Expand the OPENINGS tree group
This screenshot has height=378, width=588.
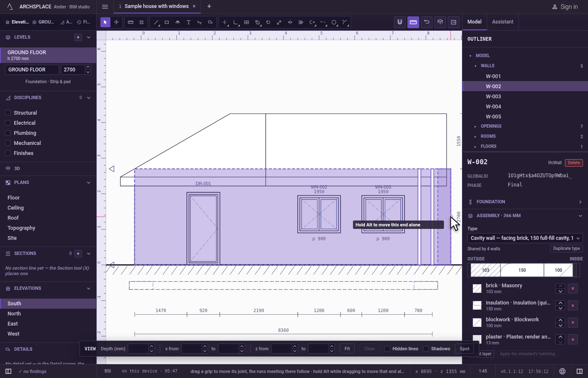click(475, 126)
